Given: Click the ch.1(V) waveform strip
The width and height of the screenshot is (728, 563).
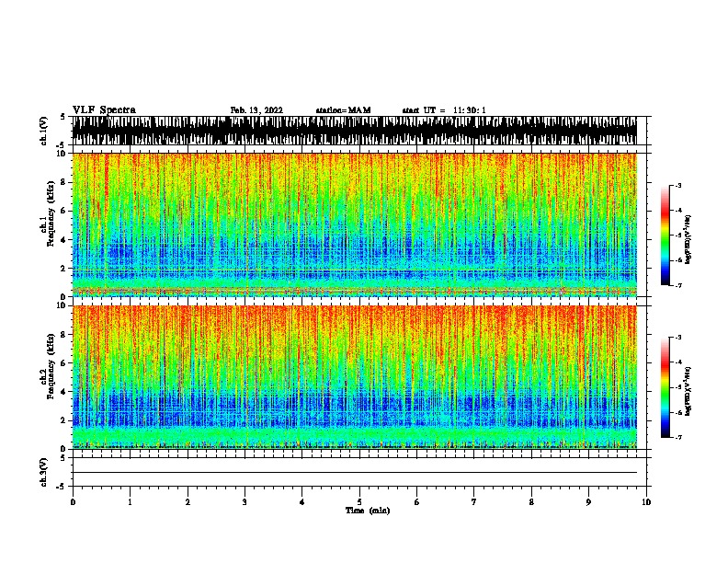Looking at the screenshot, I should point(354,131).
